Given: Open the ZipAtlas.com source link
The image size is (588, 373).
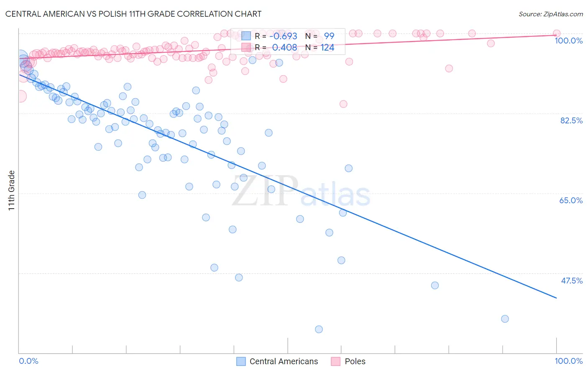Looking at the screenshot, I should point(551,14).
